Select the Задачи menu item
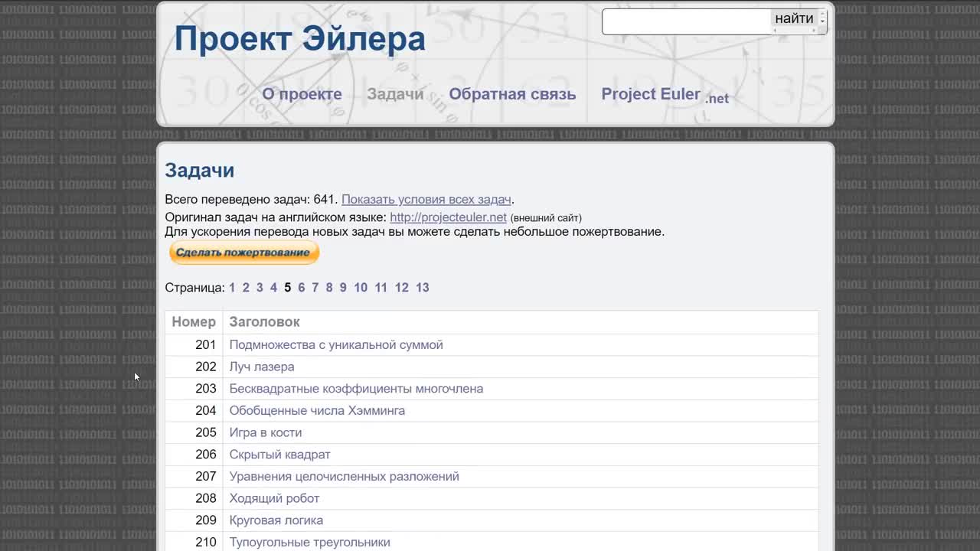 point(395,94)
